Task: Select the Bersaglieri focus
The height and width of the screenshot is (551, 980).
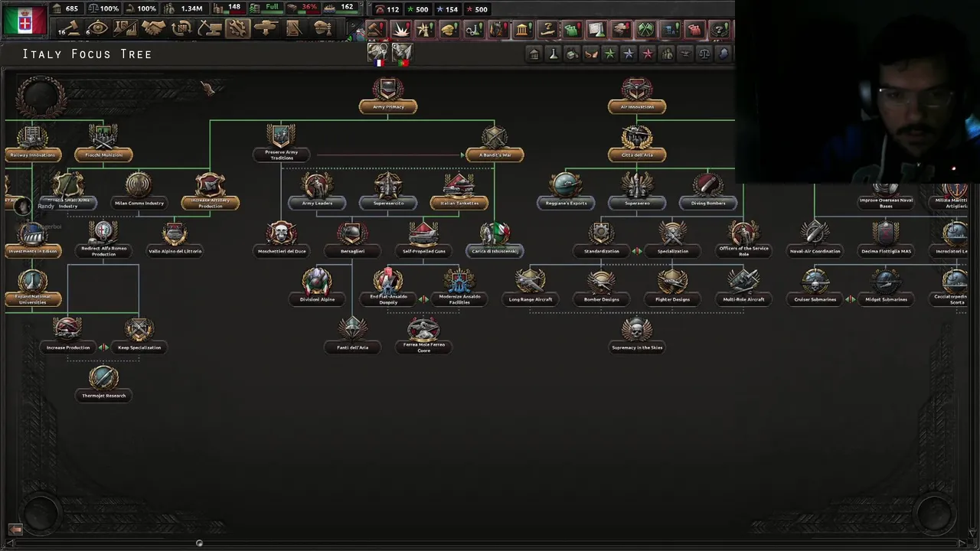Action: click(x=352, y=240)
